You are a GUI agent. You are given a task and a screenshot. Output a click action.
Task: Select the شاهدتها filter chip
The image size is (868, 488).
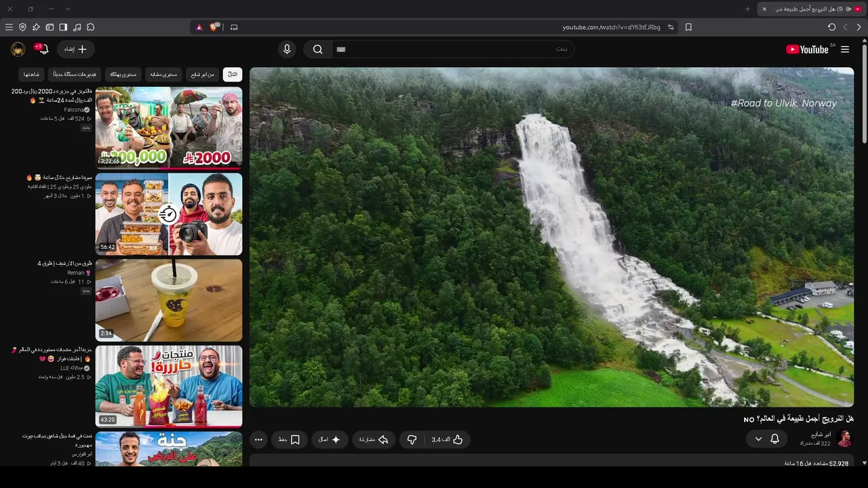click(32, 74)
